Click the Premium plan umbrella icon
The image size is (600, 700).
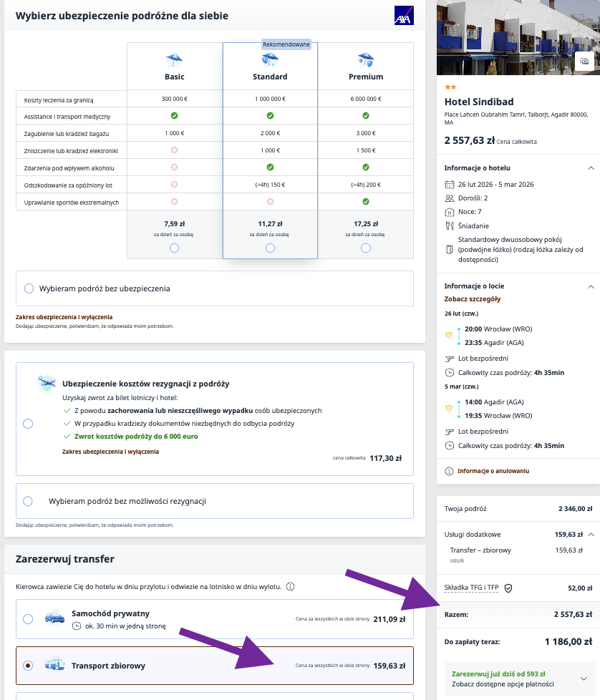365,60
